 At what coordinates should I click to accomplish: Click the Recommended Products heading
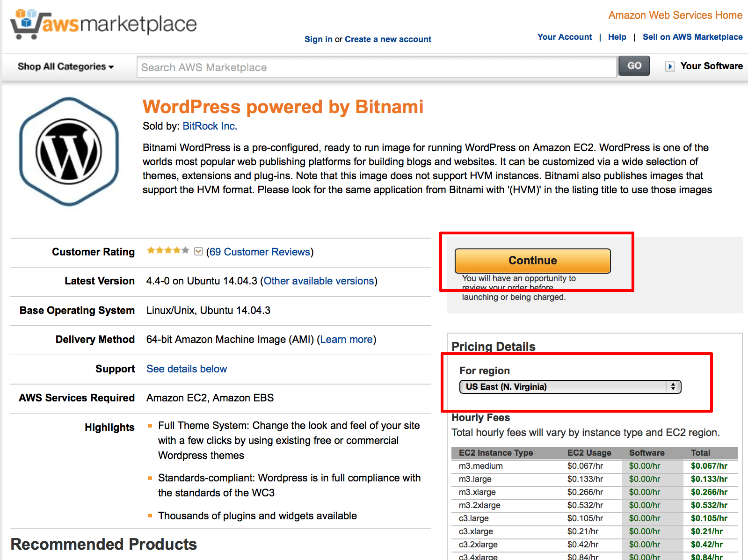(x=104, y=544)
